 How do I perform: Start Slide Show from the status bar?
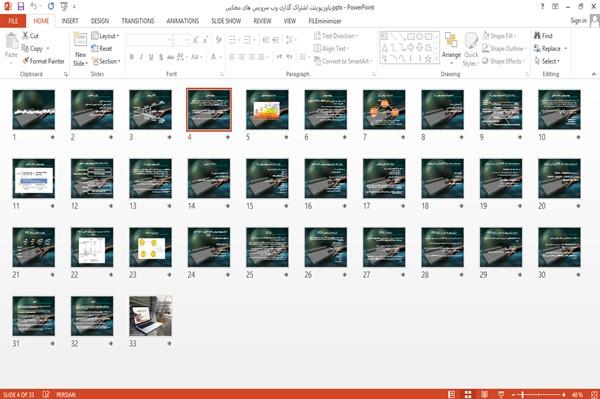pos(501,394)
